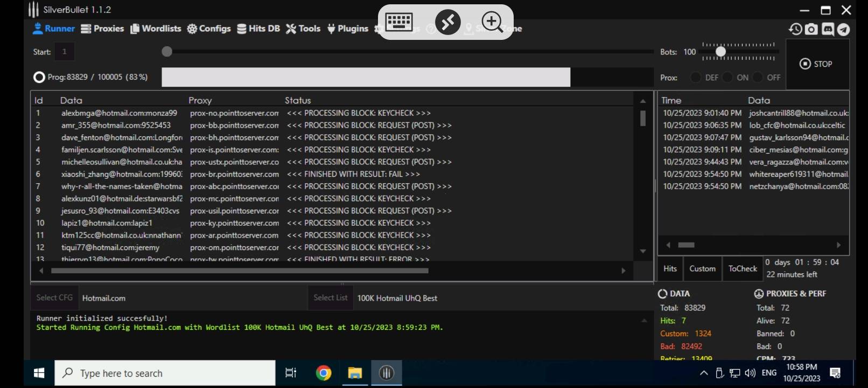Viewport: 868px width, 388px height.
Task: Switch to the Runner tab
Action: pos(54,29)
